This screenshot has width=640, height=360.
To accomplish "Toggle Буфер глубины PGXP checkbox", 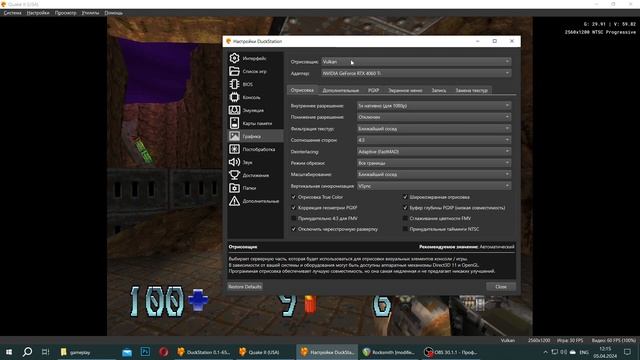I will [405, 208].
